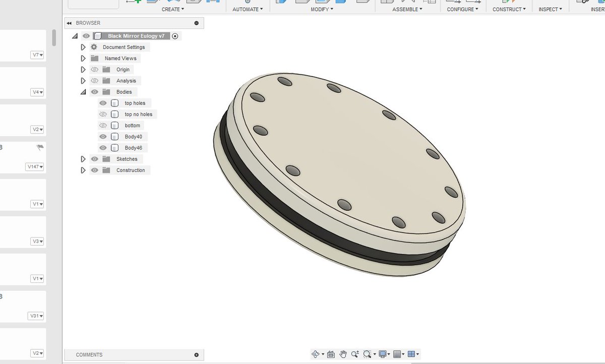Open the ASSEMBLE menu
605x364 pixels.
pos(407,9)
